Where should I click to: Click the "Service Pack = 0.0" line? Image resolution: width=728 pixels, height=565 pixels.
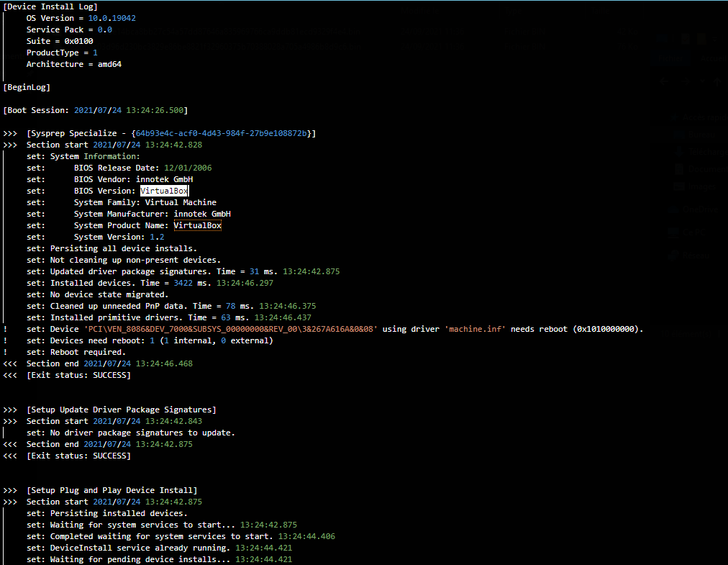[69, 30]
